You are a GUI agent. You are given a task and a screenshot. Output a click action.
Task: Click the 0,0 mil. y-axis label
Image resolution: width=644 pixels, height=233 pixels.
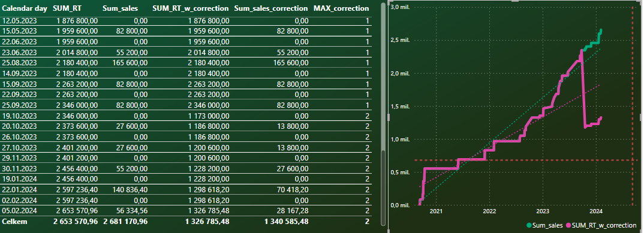tap(401, 205)
